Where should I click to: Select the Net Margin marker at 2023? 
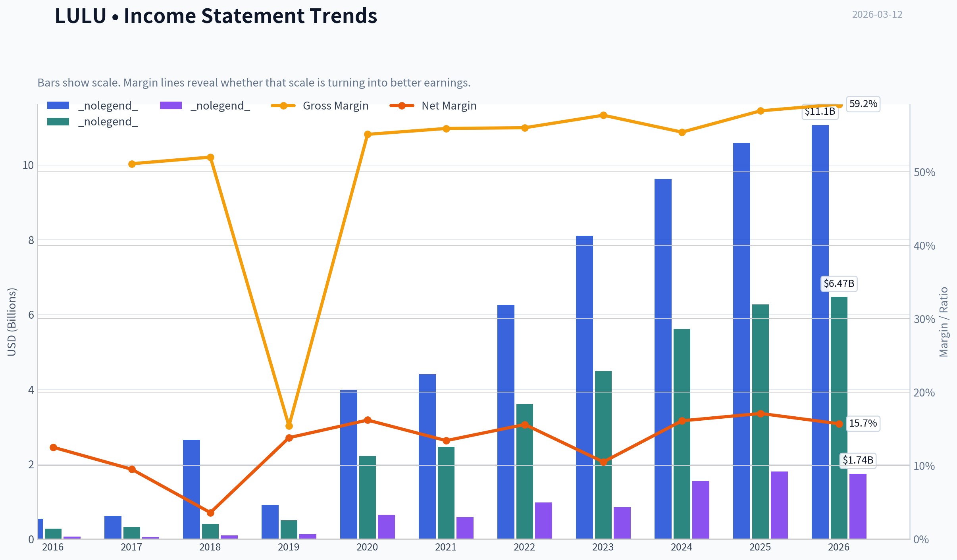[x=603, y=462]
